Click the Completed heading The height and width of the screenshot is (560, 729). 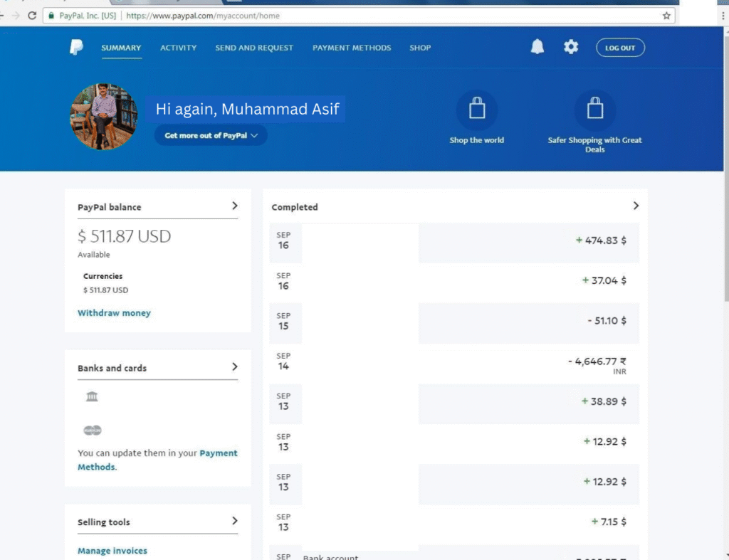click(295, 207)
